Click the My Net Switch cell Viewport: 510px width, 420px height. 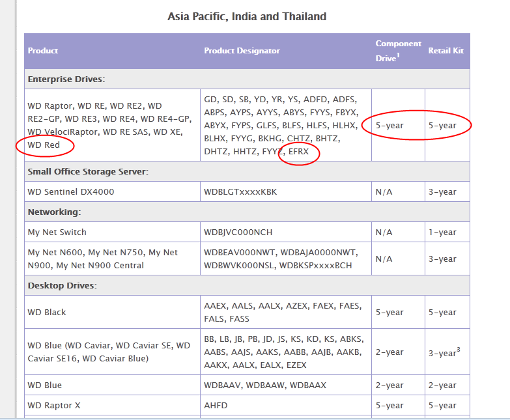coord(112,232)
